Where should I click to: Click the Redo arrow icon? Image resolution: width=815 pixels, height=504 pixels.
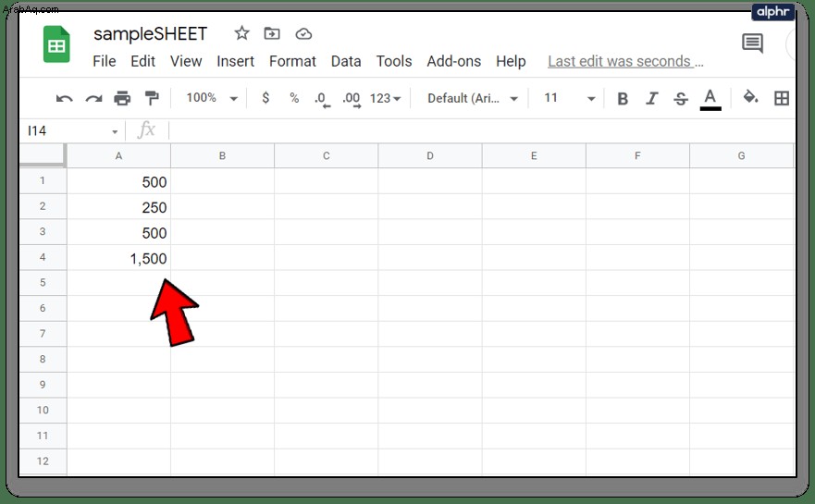[93, 98]
